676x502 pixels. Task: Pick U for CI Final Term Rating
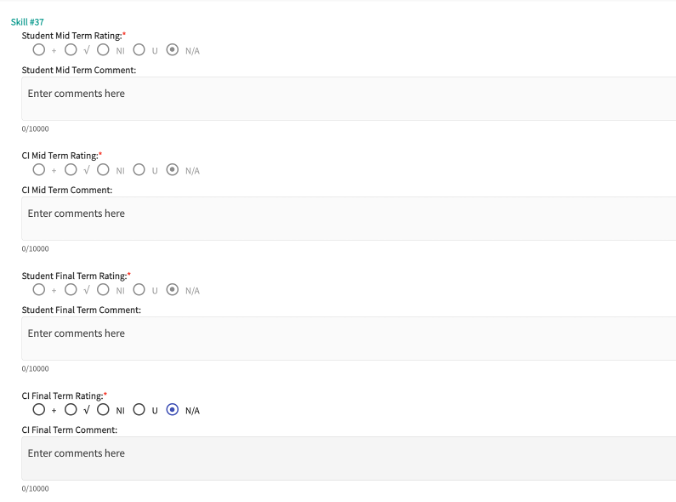[x=140, y=409]
